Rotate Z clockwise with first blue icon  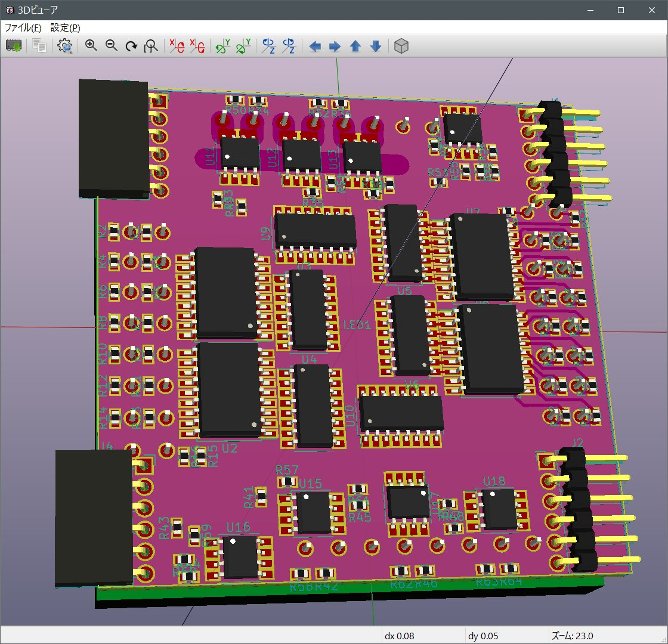coord(268,46)
